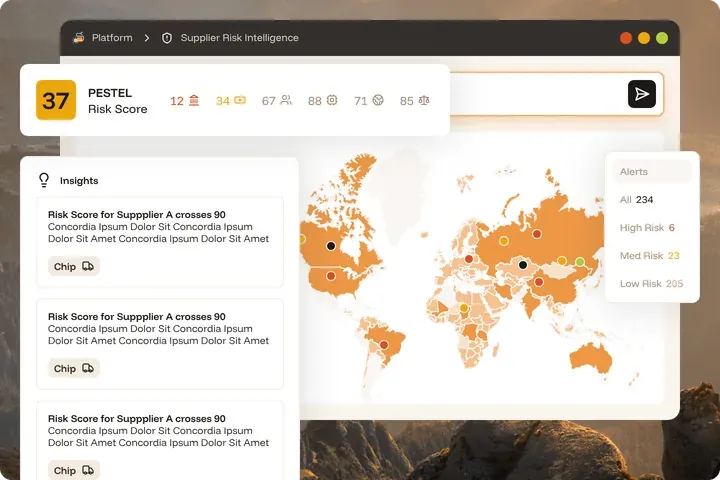Open the first Risk Score for Supplier A insight card
This screenshot has height=480, width=720.
pyautogui.click(x=160, y=242)
